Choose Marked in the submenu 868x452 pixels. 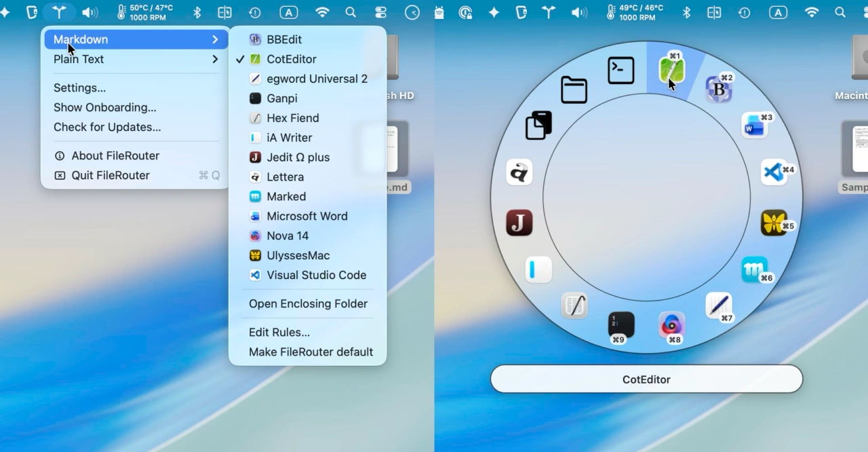[x=308, y=197]
